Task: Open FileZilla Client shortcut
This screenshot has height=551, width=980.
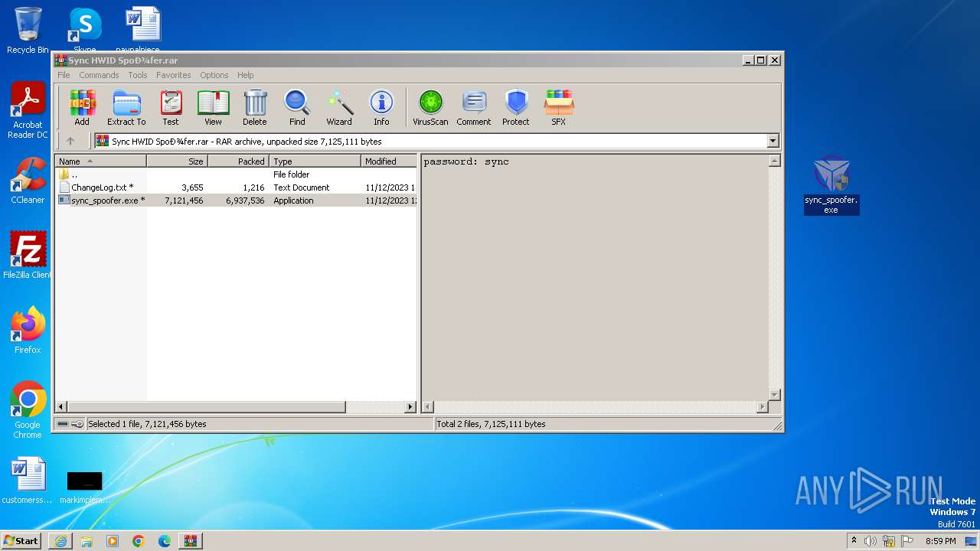Action: (28, 255)
